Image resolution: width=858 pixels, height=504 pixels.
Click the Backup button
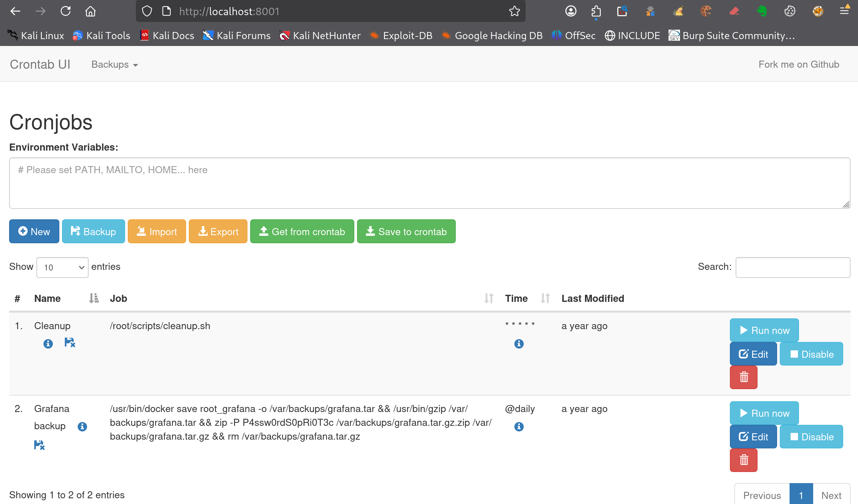pyautogui.click(x=93, y=231)
